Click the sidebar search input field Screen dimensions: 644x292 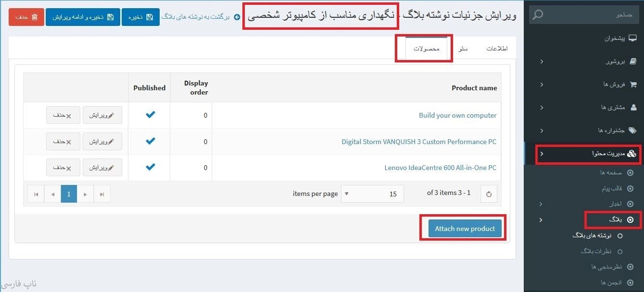point(592,15)
